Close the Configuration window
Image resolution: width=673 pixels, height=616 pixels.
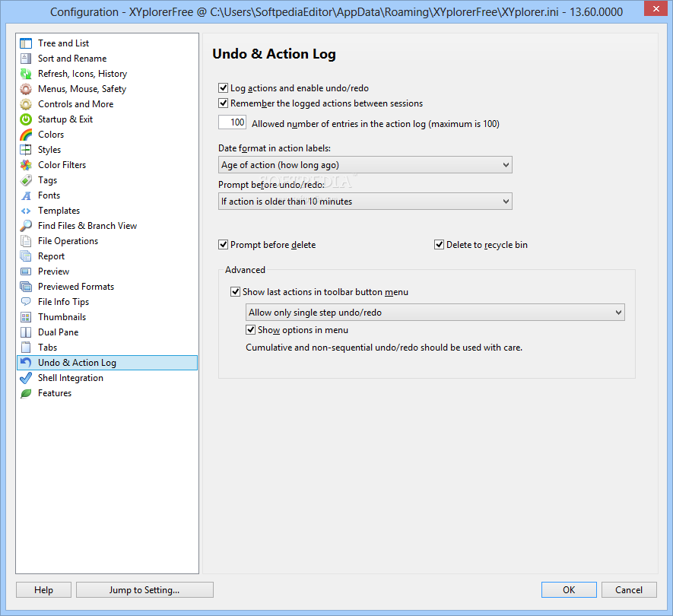[x=656, y=8]
